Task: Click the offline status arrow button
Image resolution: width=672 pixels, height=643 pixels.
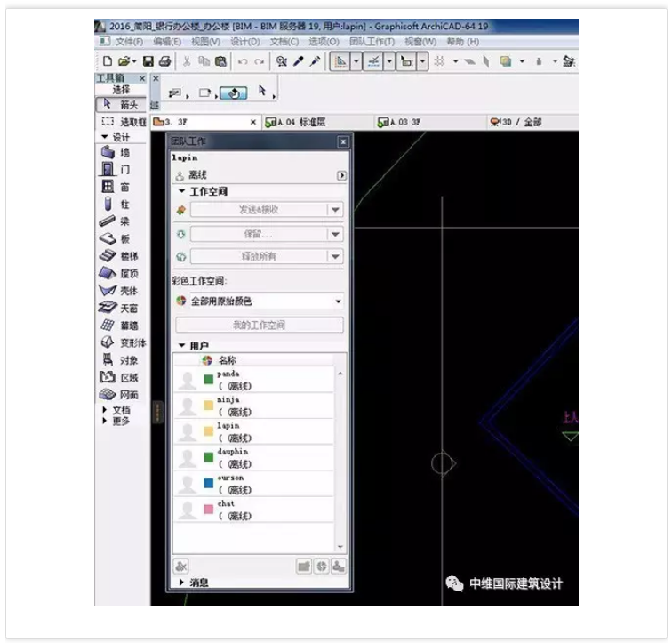Action: click(x=341, y=175)
